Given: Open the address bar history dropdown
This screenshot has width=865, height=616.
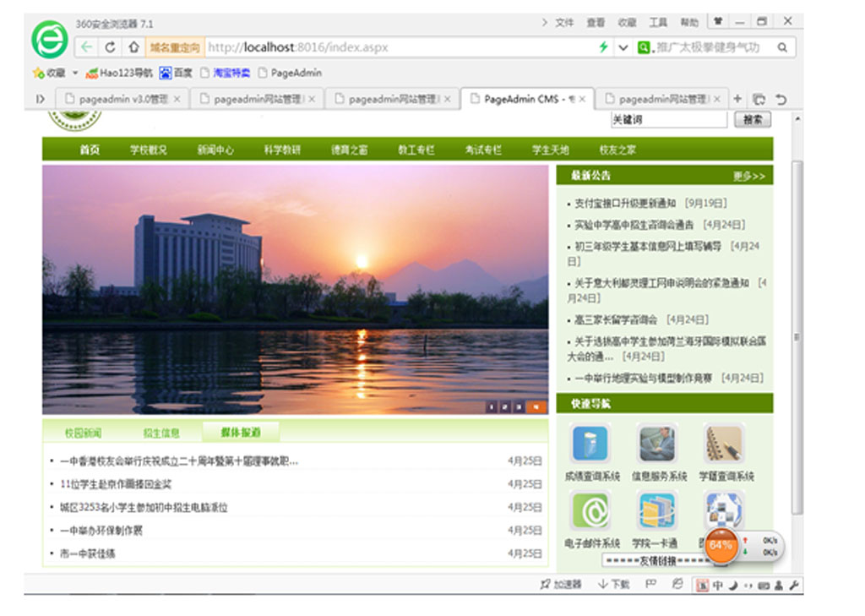Looking at the screenshot, I should pos(623,47).
